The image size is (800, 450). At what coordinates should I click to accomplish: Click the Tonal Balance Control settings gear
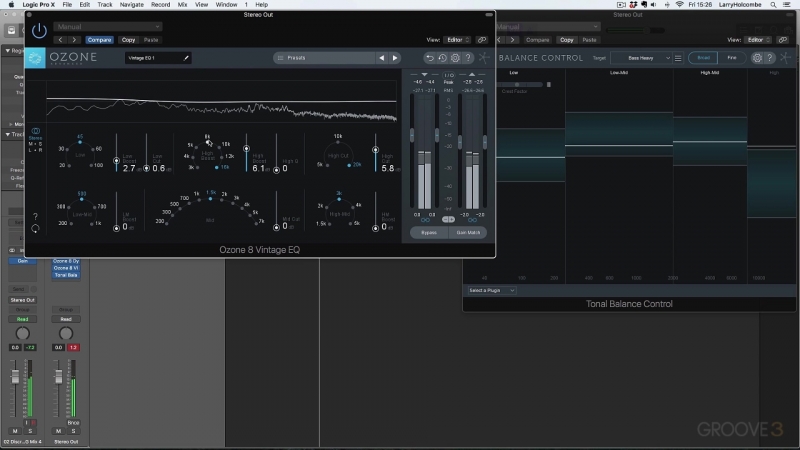[757, 58]
